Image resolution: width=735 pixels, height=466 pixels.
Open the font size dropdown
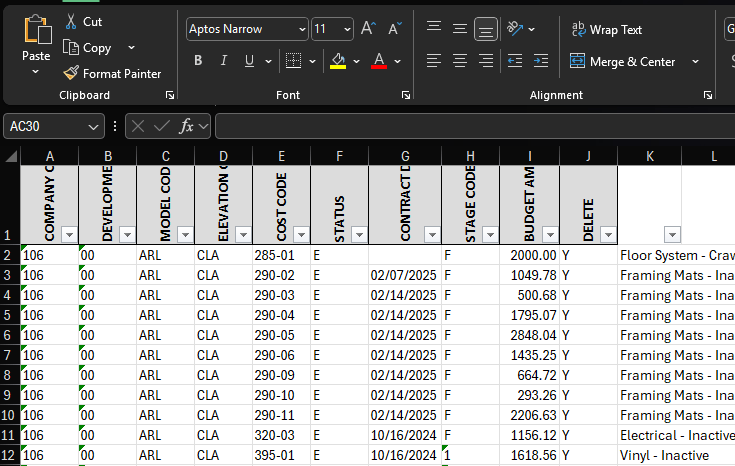pos(347,29)
